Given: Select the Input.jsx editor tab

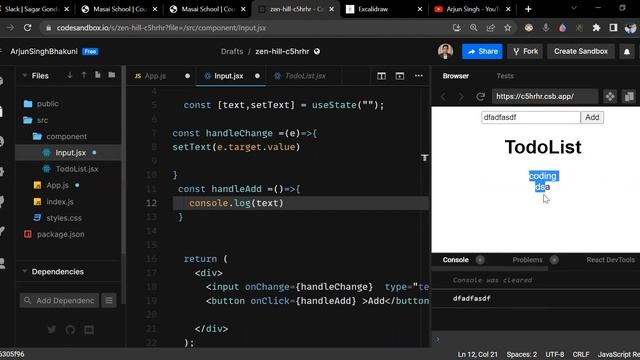Looking at the screenshot, I should [229, 76].
